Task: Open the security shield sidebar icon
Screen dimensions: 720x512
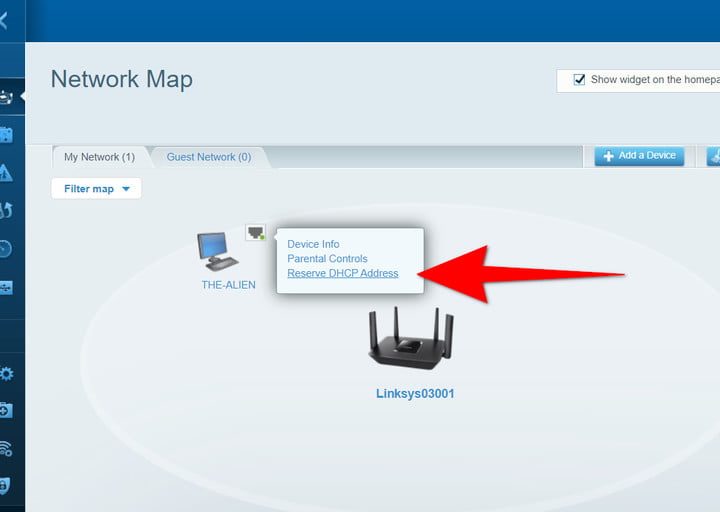Action: click(6, 485)
